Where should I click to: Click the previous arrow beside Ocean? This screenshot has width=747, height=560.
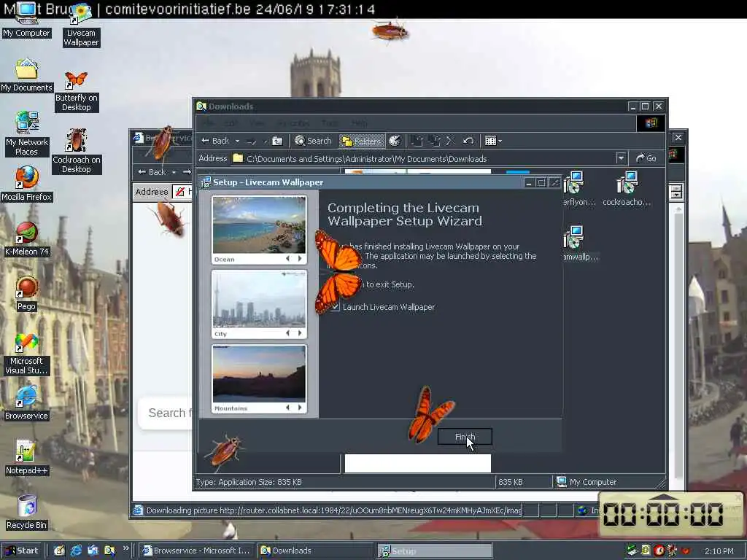pos(287,259)
